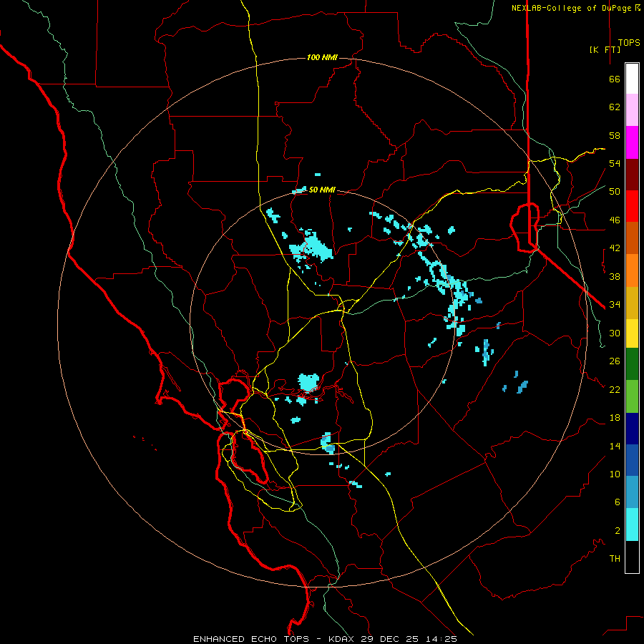644x644 pixels.
Task: Click the dark orange 46 kft swatch
Action: 632,238
